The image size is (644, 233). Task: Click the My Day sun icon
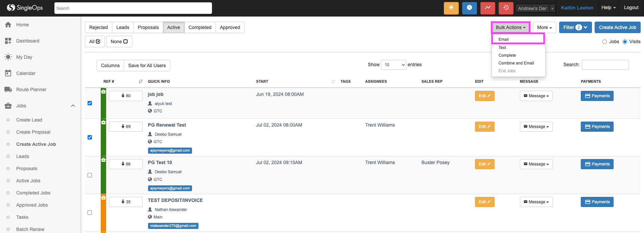pyautogui.click(x=8, y=57)
